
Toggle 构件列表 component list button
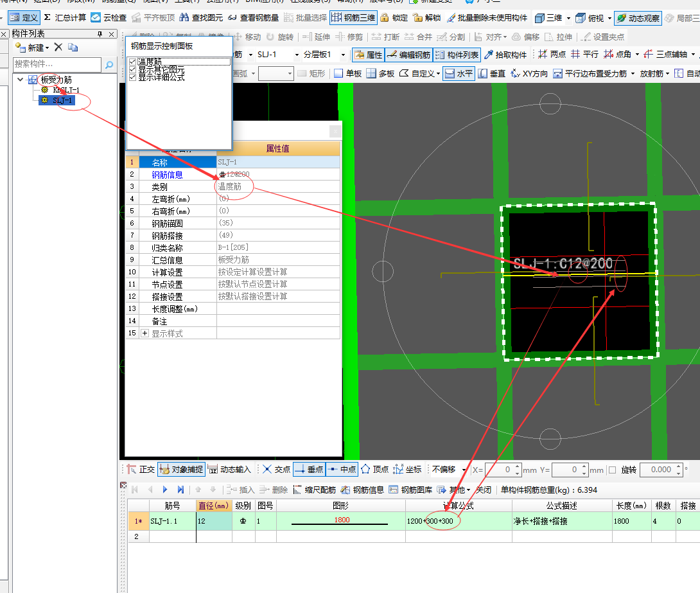coord(457,55)
